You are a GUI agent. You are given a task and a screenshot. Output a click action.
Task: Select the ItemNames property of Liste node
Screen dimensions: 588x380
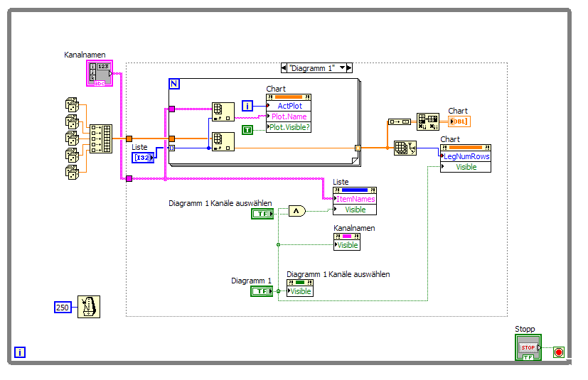click(355, 199)
